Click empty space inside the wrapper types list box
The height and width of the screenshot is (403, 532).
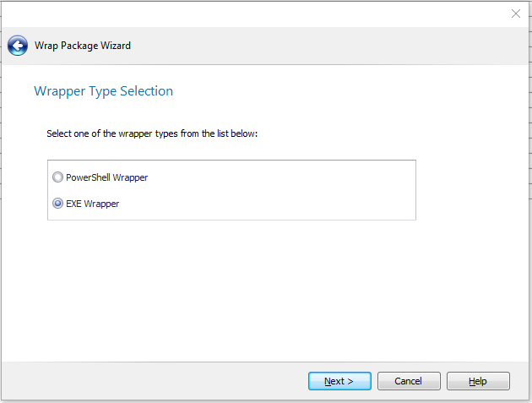tap(296, 190)
